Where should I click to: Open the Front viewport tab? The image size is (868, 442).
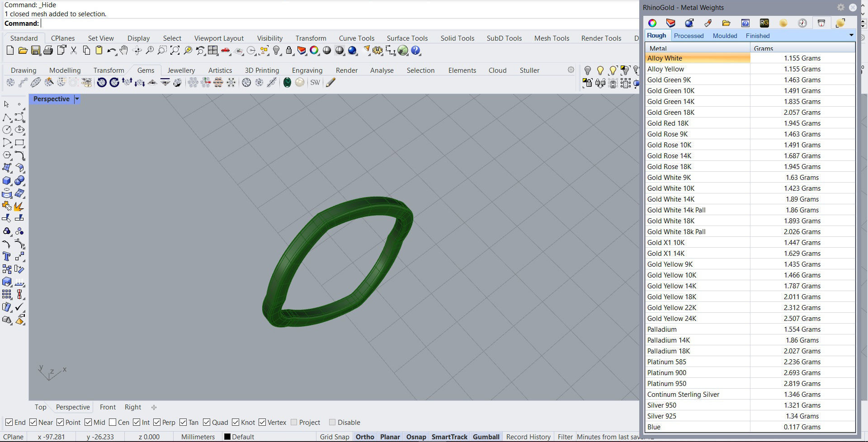pyautogui.click(x=108, y=407)
